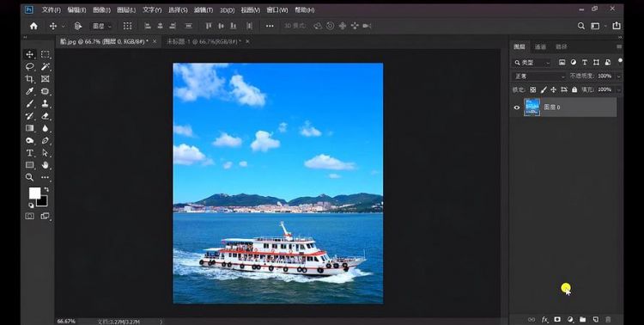Viewport: 644px width, 325px height.
Task: Switch to the 未标题-1 document tab
Action: (204, 41)
